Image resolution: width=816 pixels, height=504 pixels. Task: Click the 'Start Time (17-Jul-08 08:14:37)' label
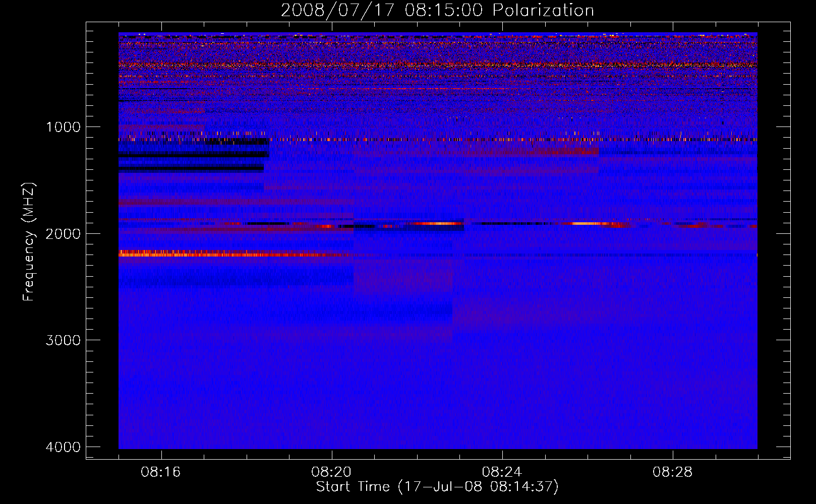(x=437, y=487)
